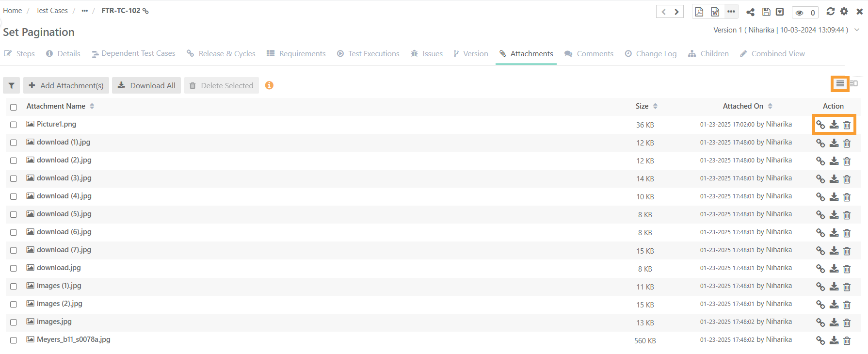Open Meyers_b11_s0078a.jpg file name

tap(74, 339)
